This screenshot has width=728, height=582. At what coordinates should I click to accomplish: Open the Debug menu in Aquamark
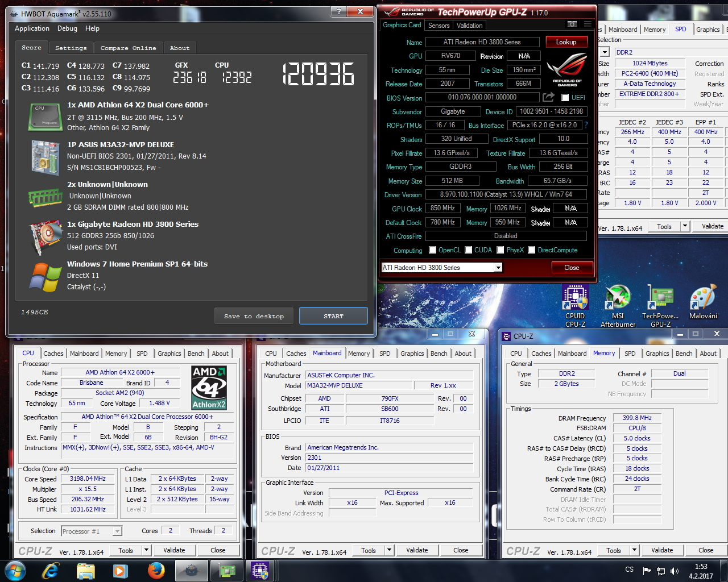67,28
